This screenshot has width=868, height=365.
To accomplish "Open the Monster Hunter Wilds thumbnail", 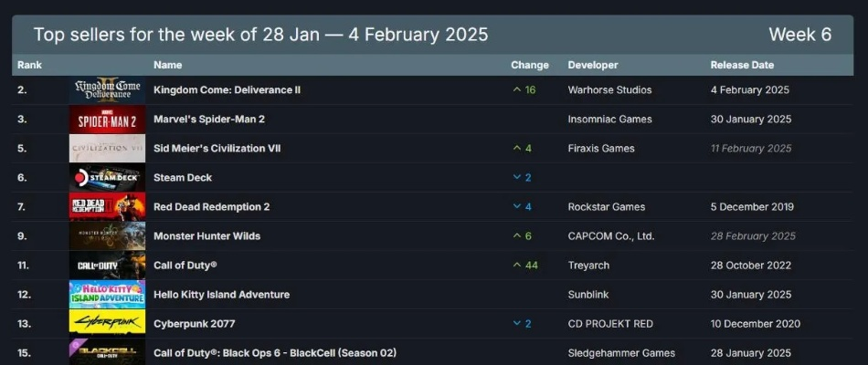I will point(107,236).
